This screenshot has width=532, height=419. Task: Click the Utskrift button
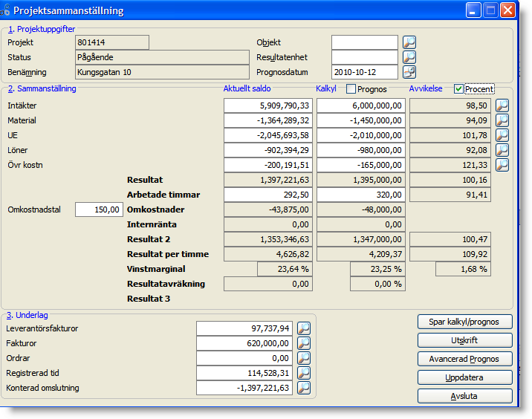465,340
